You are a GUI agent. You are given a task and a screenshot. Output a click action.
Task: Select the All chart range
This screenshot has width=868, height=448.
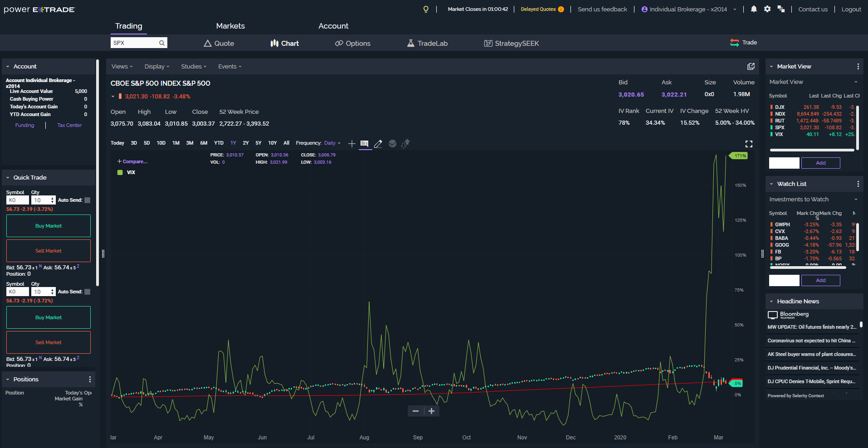(286, 143)
